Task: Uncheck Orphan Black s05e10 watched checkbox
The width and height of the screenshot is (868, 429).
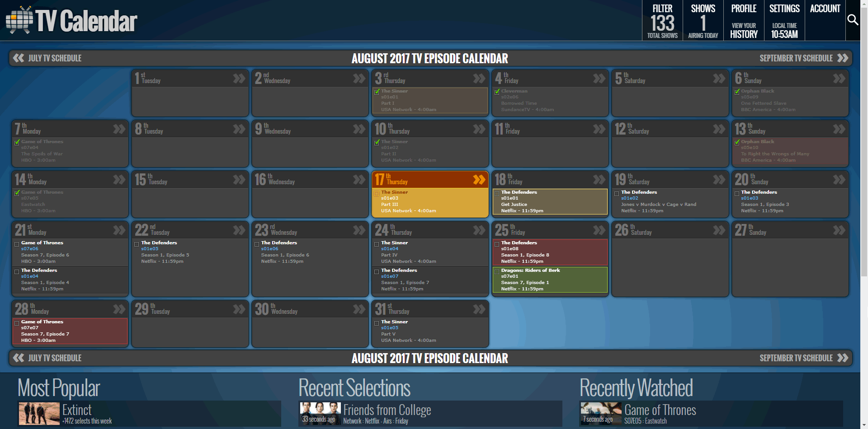Action: 737,142
